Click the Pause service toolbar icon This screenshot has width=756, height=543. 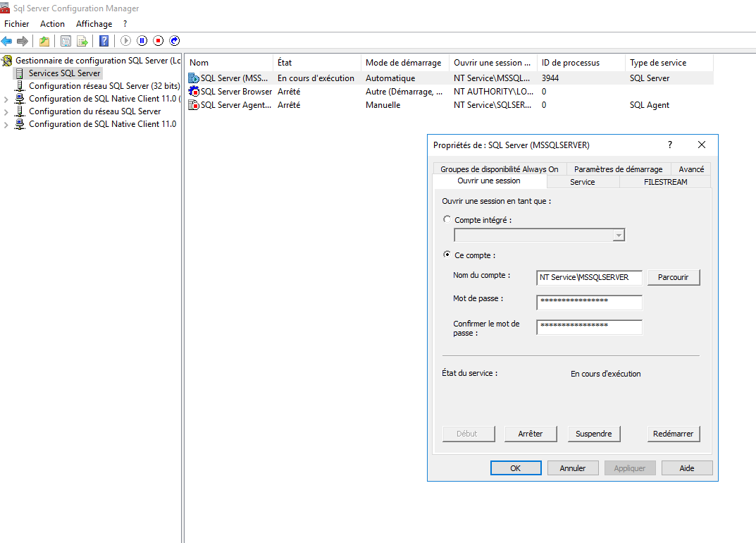tap(142, 41)
